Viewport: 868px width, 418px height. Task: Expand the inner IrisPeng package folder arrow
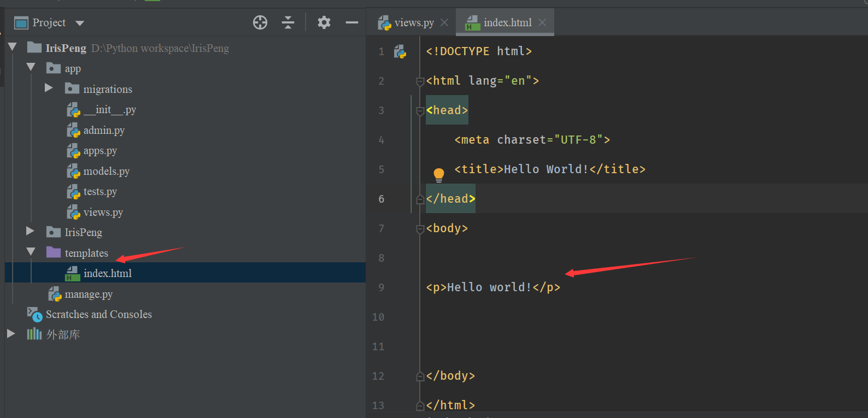[x=30, y=231]
